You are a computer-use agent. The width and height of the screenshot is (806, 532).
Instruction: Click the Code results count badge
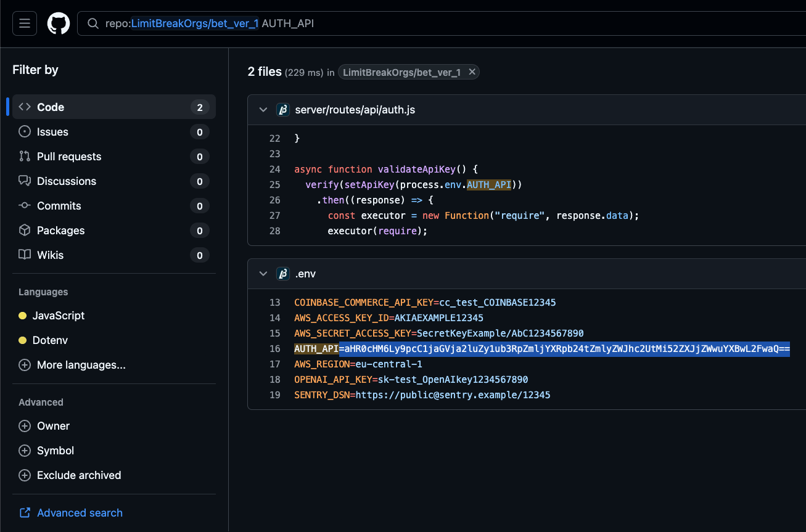pyautogui.click(x=199, y=107)
